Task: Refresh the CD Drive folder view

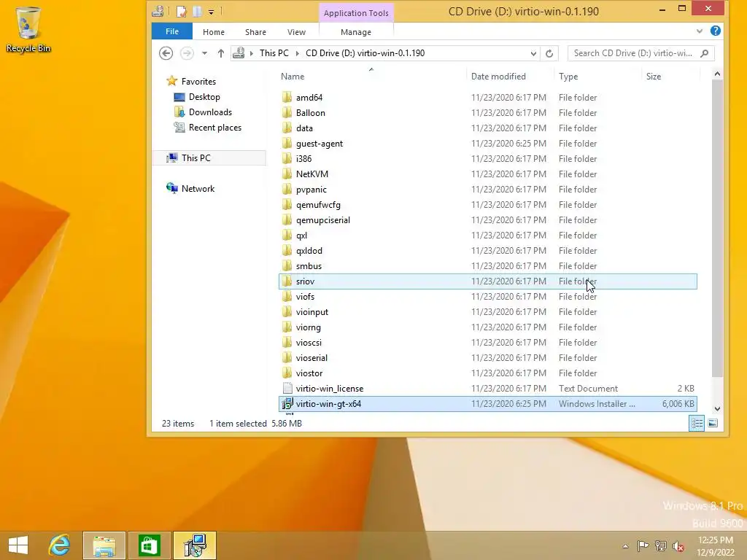Action: pyautogui.click(x=549, y=53)
